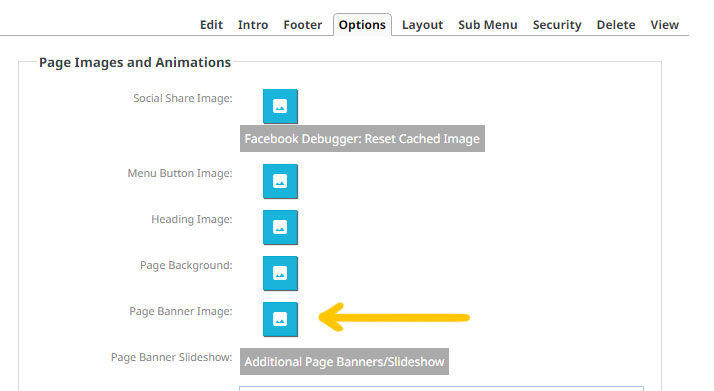This screenshot has height=391, width=714.
Task: Open the Social Share Image picker
Action: click(x=280, y=107)
